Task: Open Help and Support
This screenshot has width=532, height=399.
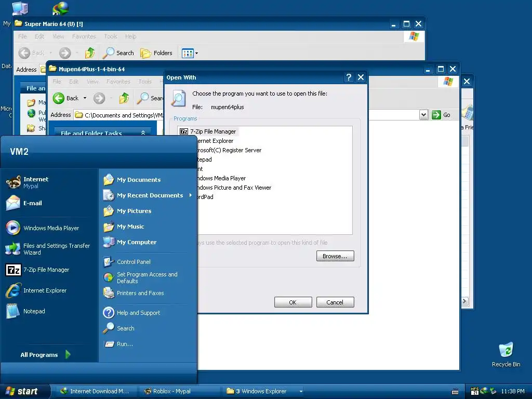Action: pos(131,313)
